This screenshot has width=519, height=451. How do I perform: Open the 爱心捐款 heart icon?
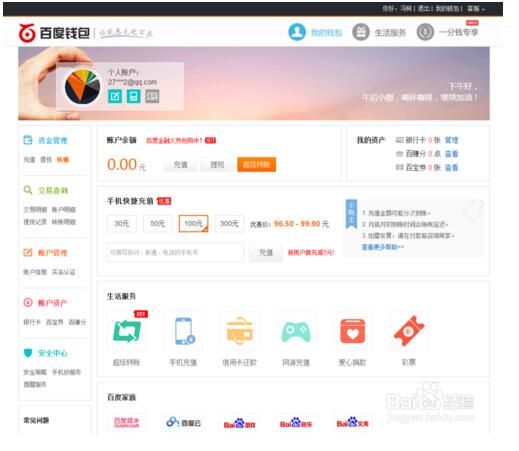(x=352, y=331)
